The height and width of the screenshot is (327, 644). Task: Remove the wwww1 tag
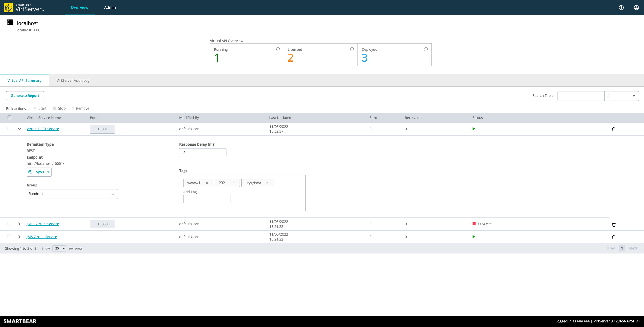click(x=207, y=183)
